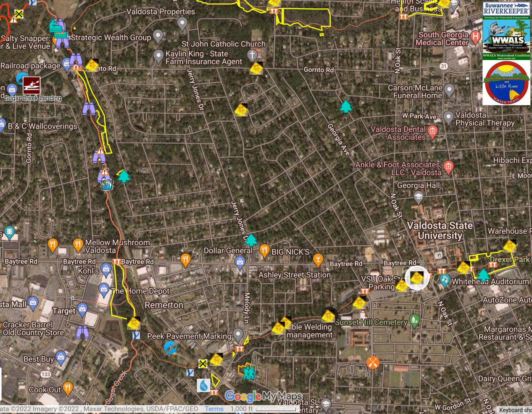532x414 pixels.
Task: Click the purple binoculars near Cracker Barrel
Action: coord(83,332)
